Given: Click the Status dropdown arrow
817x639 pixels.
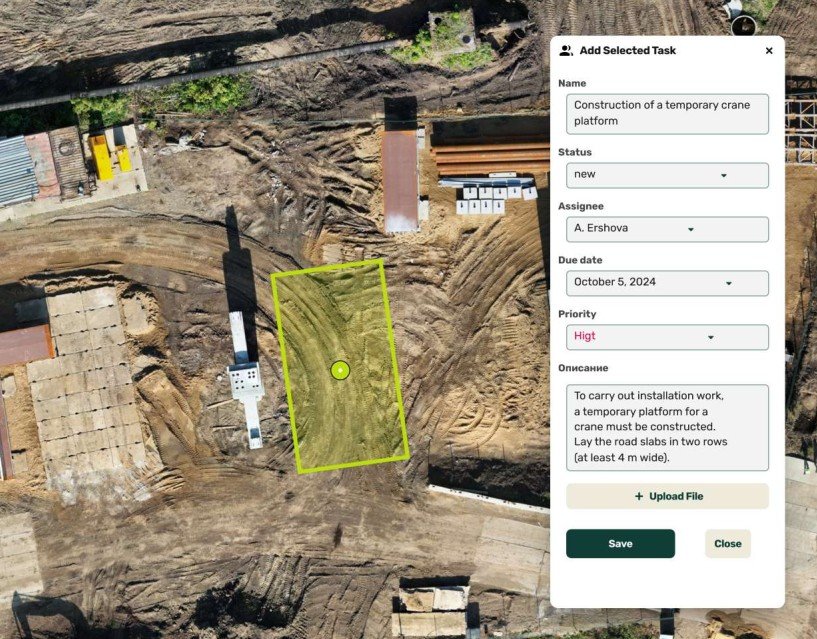Looking at the screenshot, I should (724, 176).
